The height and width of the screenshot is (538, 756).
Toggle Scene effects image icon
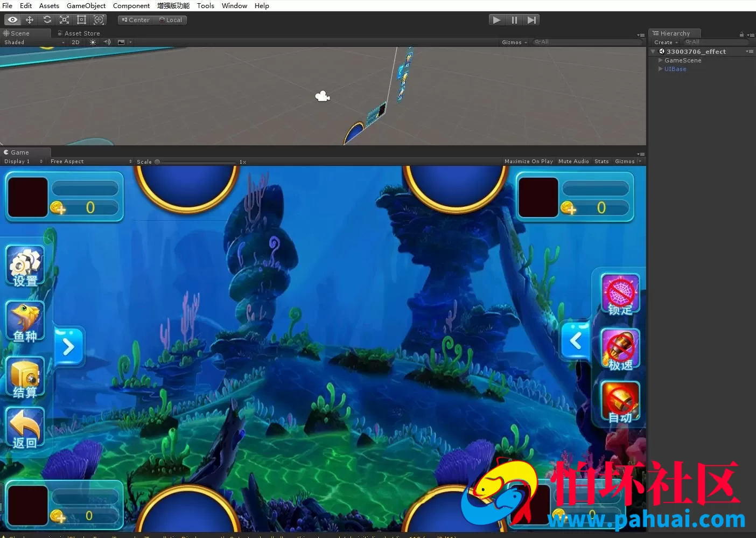pos(121,42)
